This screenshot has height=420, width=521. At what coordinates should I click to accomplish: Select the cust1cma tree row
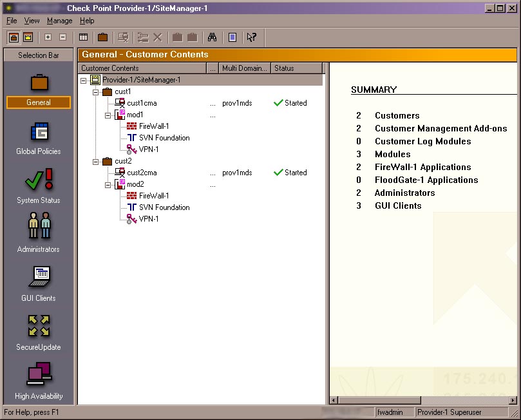142,103
